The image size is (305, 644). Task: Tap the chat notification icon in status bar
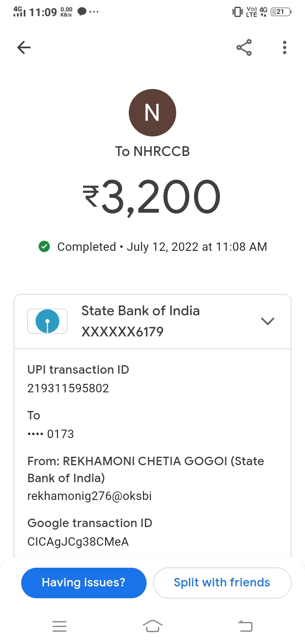(x=82, y=12)
